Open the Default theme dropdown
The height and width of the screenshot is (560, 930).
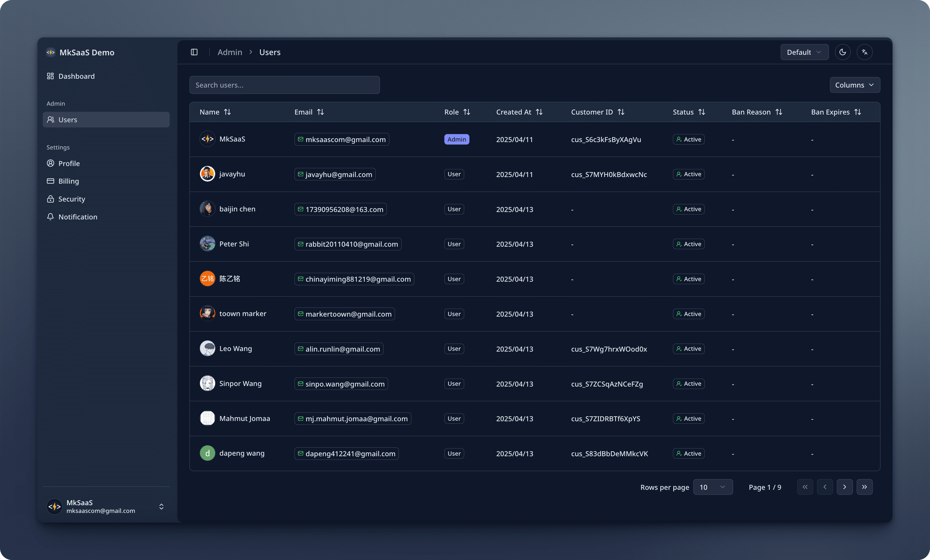pyautogui.click(x=804, y=52)
